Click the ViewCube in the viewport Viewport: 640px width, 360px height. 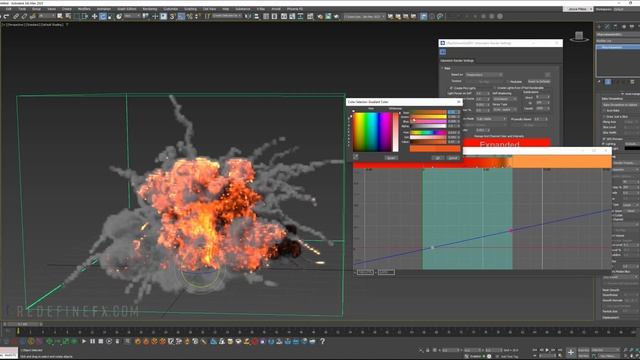(579, 37)
